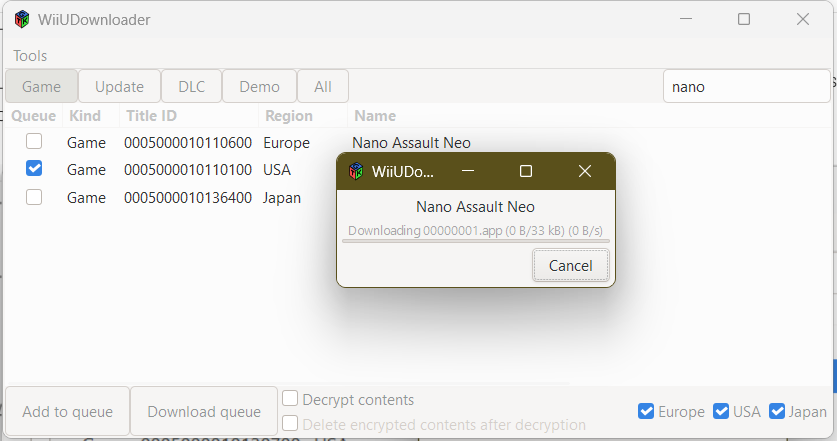Uncheck the Europe region filter
Image resolution: width=837 pixels, height=441 pixels.
[x=646, y=411]
